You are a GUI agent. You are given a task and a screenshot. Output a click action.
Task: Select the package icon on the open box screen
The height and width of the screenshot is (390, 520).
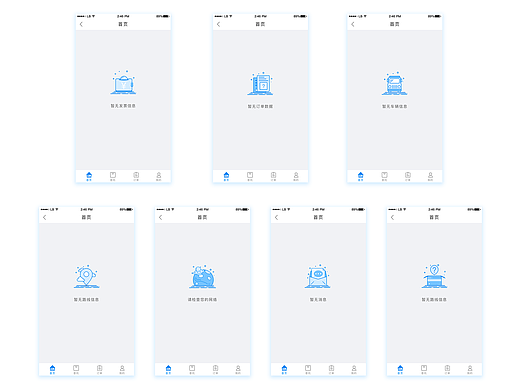[x=424, y=369]
